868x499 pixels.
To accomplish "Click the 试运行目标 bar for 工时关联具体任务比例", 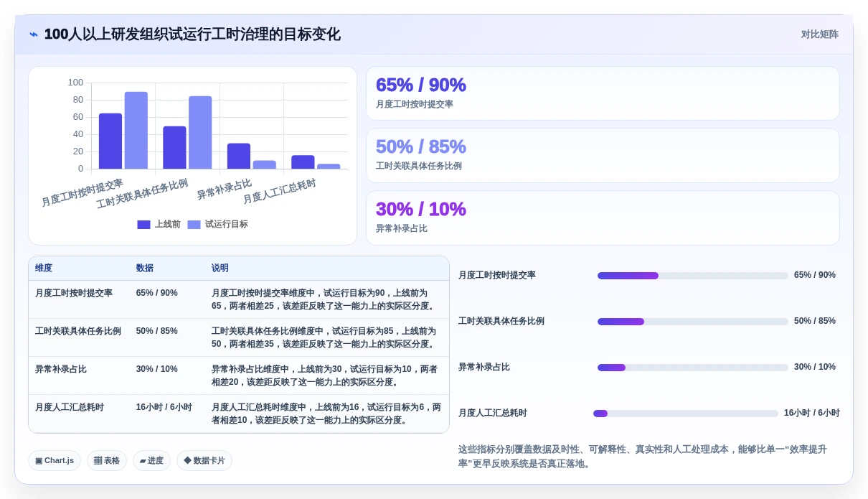I will pyautogui.click(x=200, y=133).
